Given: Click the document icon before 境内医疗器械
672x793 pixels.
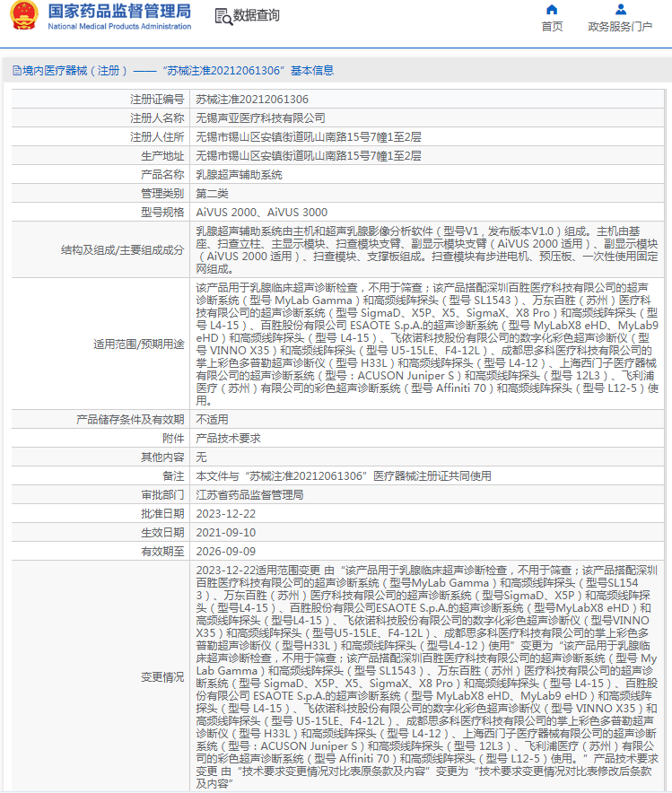Looking at the screenshot, I should coord(17,71).
